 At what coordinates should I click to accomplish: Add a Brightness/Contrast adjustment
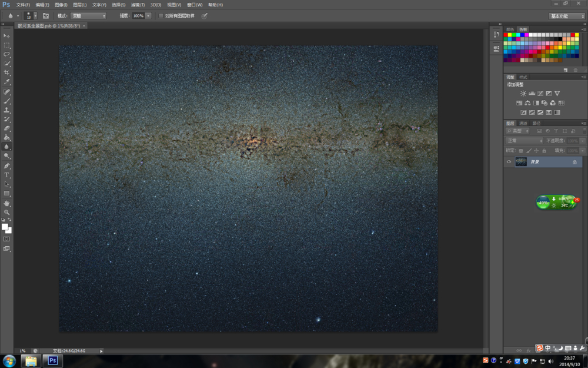523,94
